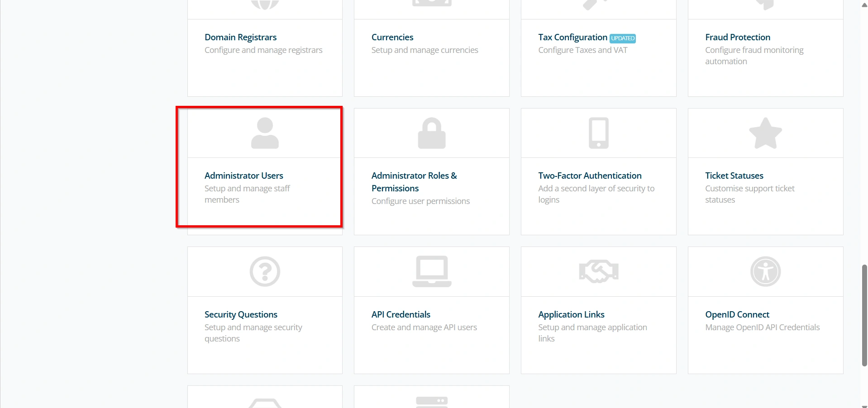Click 'Manage OpenID API Credentials' text

coord(762,327)
